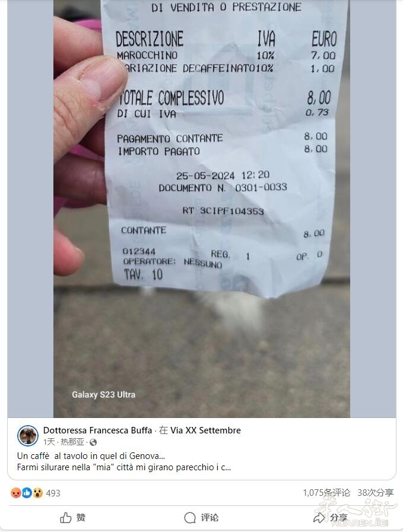The image size is (403, 532).
Task: Show who reacted via 493 count
Action: 53,493
